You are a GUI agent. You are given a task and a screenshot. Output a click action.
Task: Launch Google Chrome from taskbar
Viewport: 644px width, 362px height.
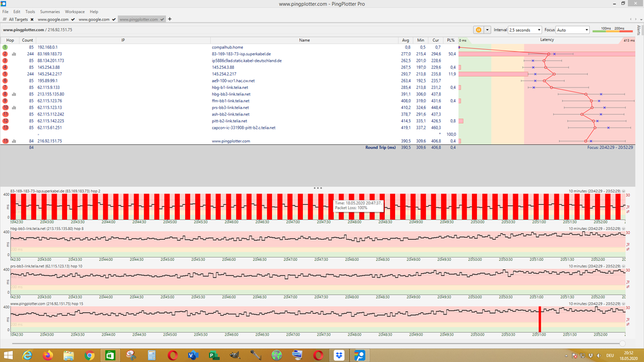pyautogui.click(x=89, y=356)
